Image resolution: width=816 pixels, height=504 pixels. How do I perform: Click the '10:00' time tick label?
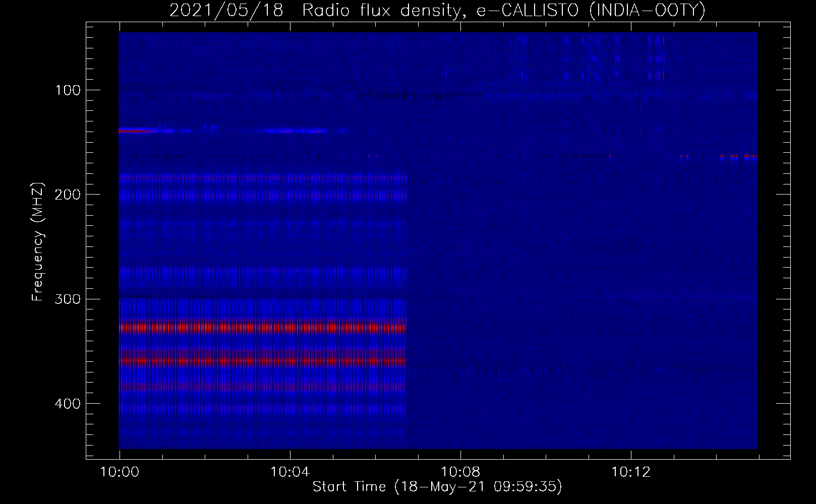[x=120, y=472]
